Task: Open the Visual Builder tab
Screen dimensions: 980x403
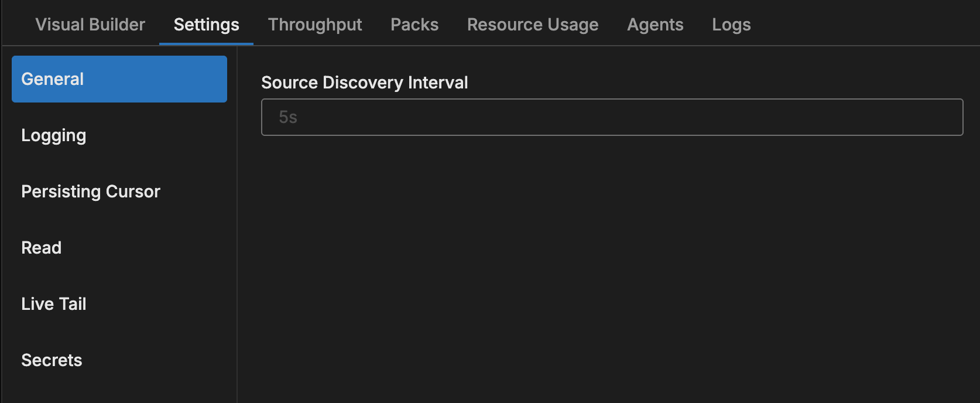Action: [90, 25]
